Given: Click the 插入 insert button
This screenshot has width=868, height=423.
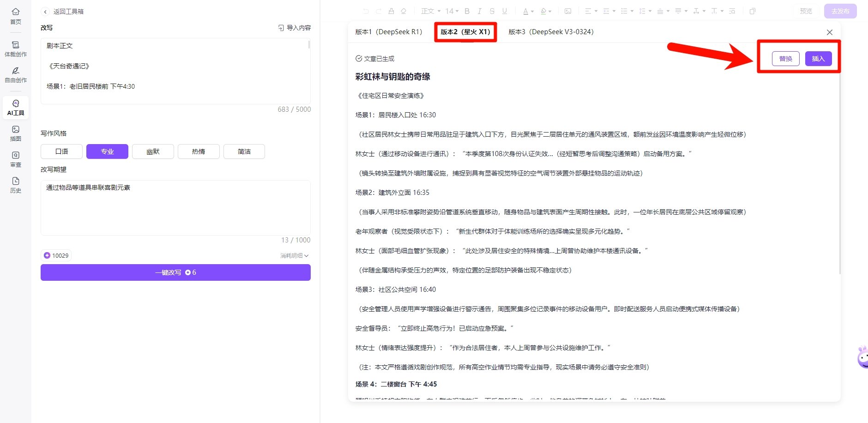Looking at the screenshot, I should [x=818, y=59].
